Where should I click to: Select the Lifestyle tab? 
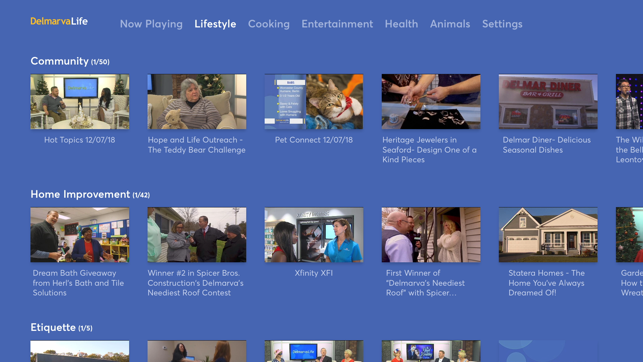click(215, 24)
